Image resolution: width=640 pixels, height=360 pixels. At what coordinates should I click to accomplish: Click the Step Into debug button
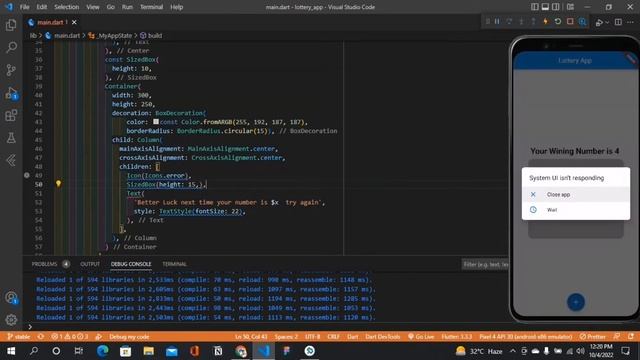point(521,22)
